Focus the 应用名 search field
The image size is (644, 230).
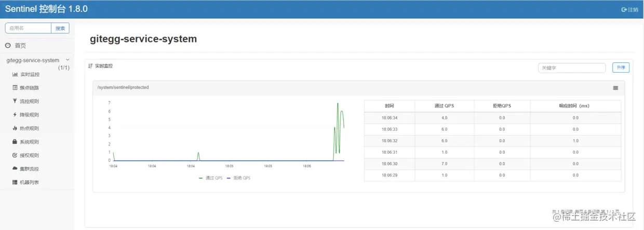coord(28,28)
